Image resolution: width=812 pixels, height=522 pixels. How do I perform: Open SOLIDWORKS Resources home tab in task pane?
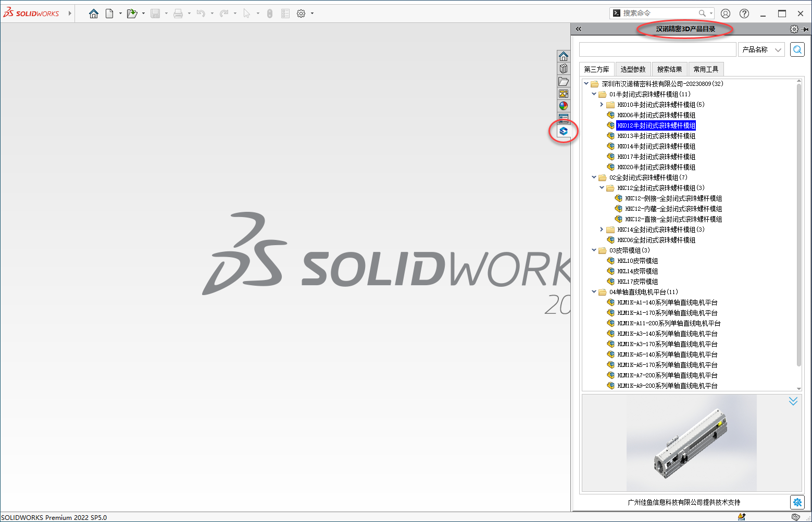pos(564,56)
